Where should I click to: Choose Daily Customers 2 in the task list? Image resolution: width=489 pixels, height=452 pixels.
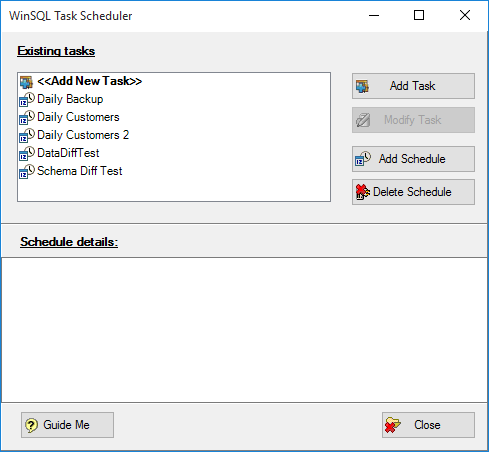click(83, 135)
